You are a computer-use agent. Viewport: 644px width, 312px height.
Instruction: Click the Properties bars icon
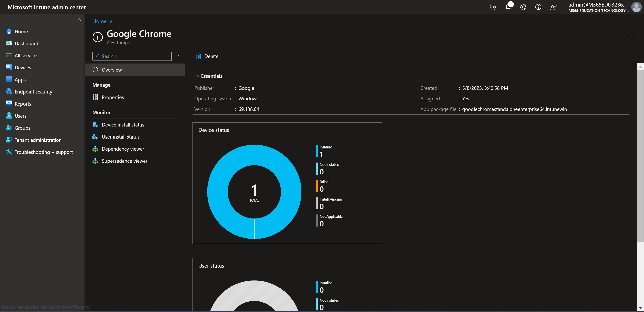(x=95, y=97)
